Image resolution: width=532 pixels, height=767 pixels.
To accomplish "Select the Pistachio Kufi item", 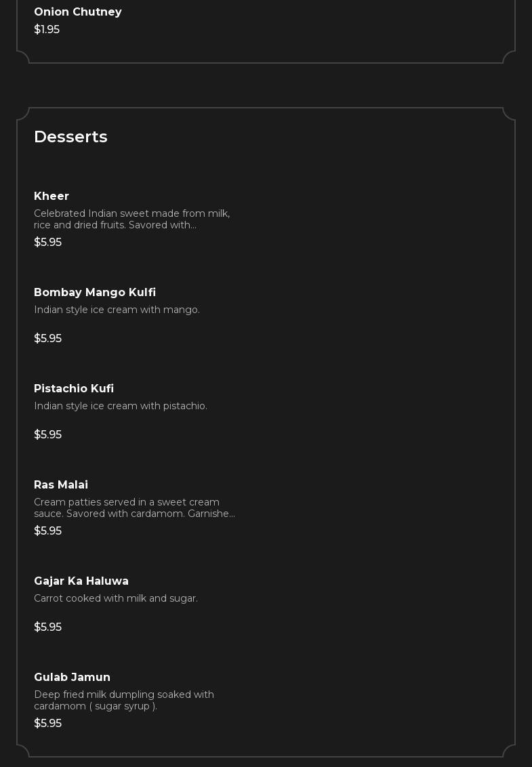I will [74, 389].
